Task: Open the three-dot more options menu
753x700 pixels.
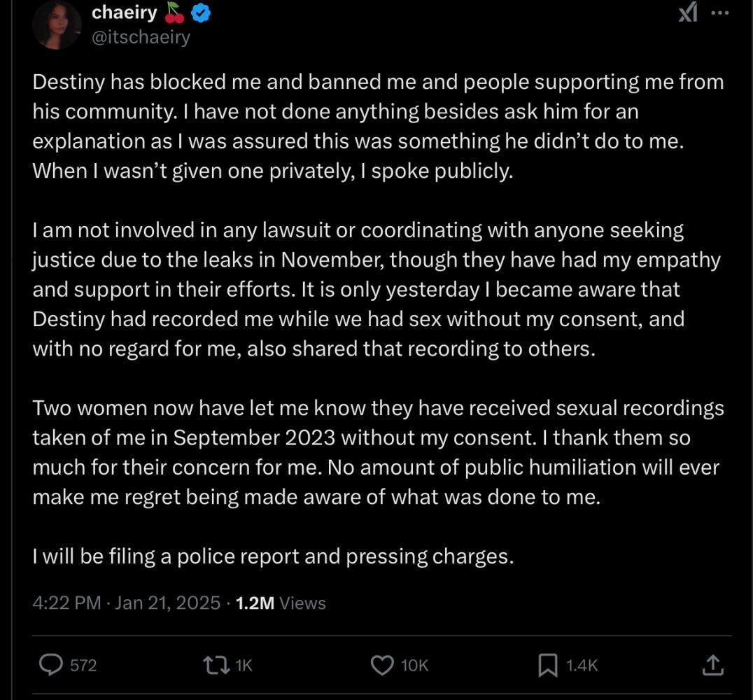Action: tap(719, 13)
